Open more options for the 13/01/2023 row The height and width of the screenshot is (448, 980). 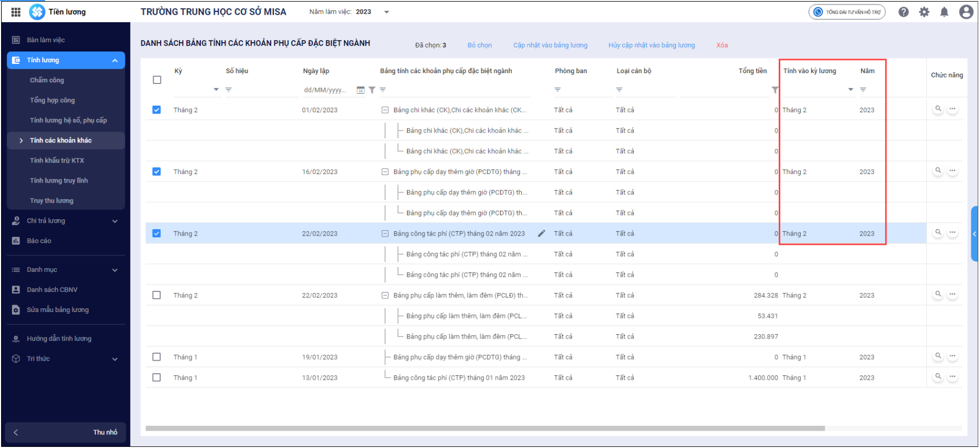point(952,376)
